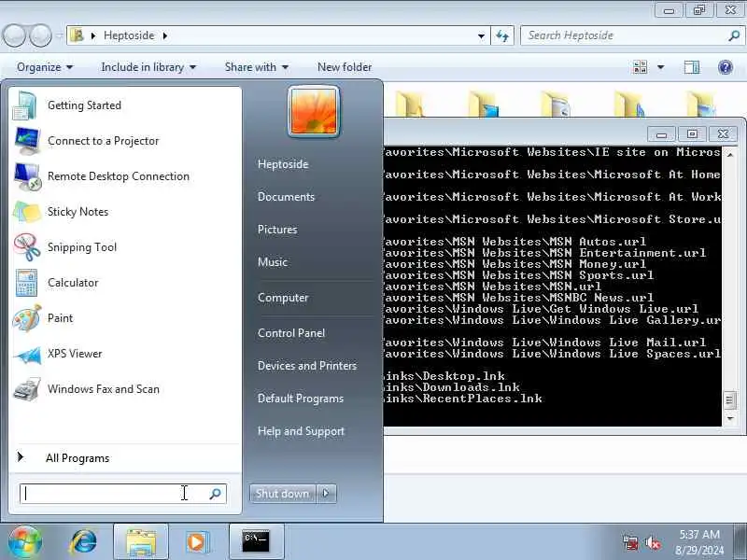
Task: Click the Start orb button
Action: pos(24,541)
